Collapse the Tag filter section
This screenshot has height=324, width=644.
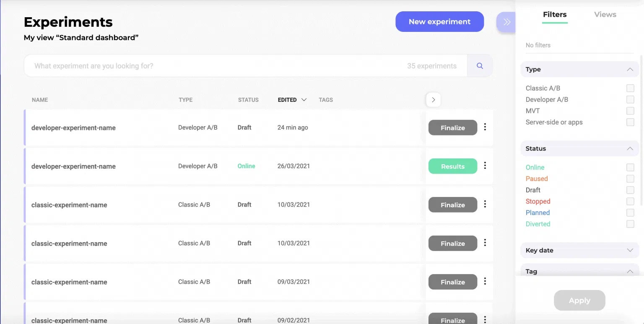[x=630, y=271]
